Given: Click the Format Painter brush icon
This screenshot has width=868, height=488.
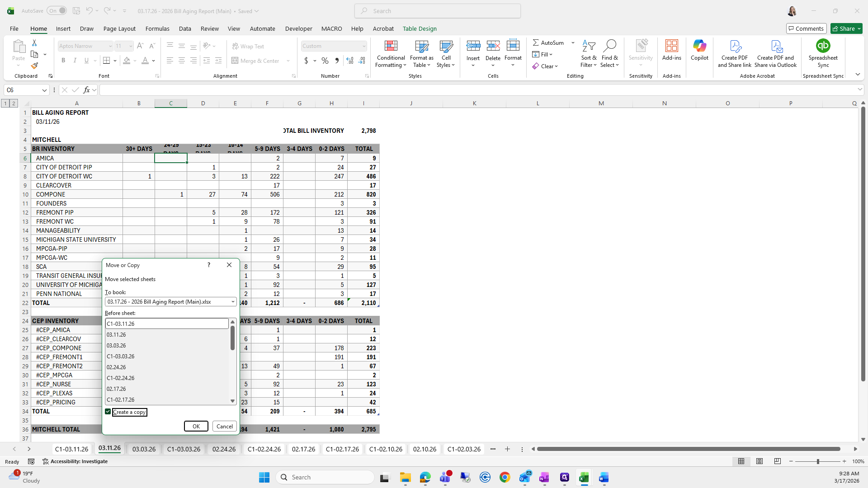Looking at the screenshot, I should pyautogui.click(x=34, y=66).
